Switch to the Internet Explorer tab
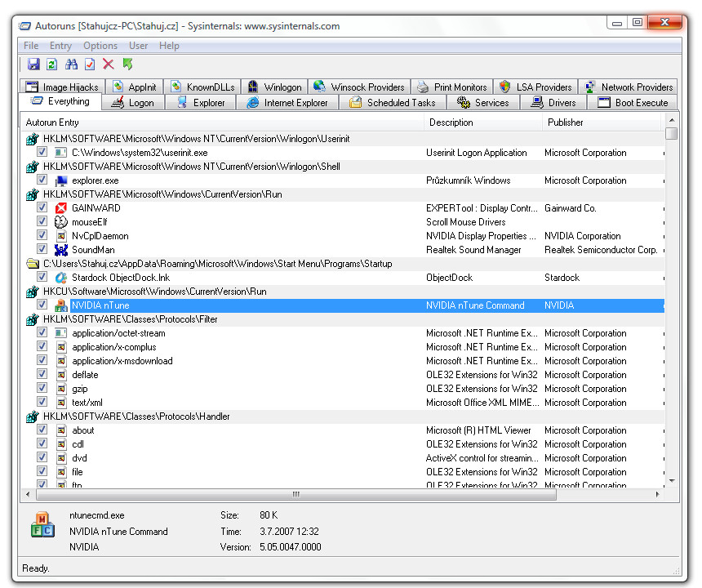The height and width of the screenshot is (588, 702). click(287, 103)
